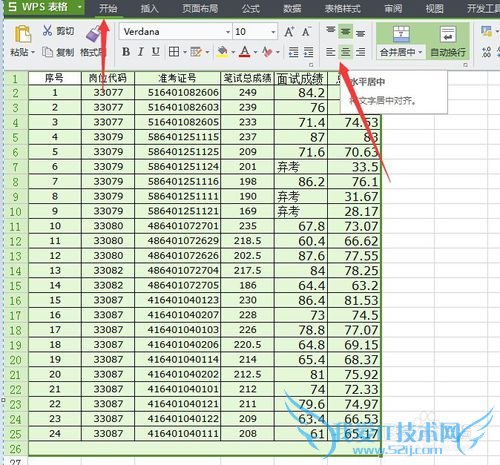Open the Review (审阅) tab

[393, 8]
